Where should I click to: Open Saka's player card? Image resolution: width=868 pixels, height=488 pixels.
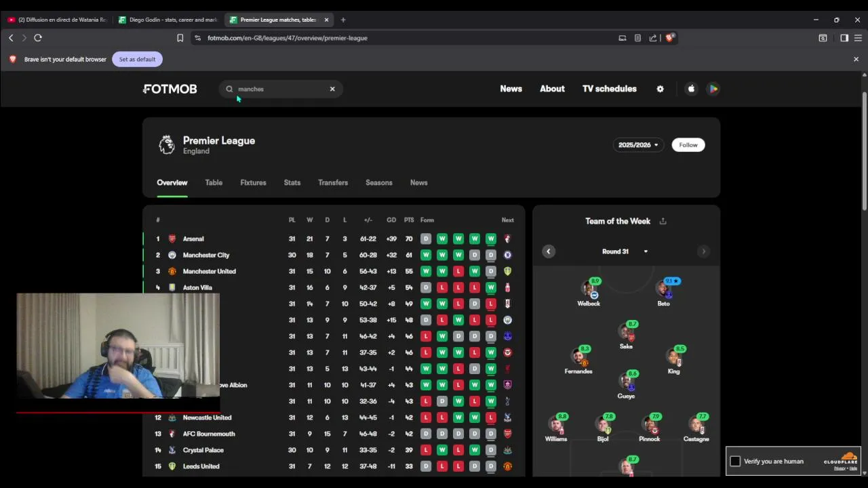[626, 335]
